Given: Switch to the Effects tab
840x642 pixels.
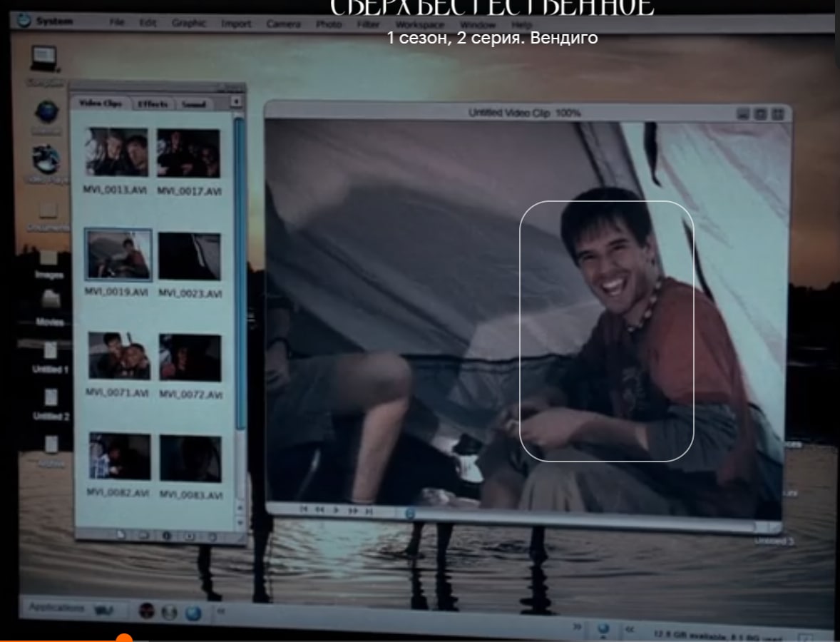Looking at the screenshot, I should 153,104.
